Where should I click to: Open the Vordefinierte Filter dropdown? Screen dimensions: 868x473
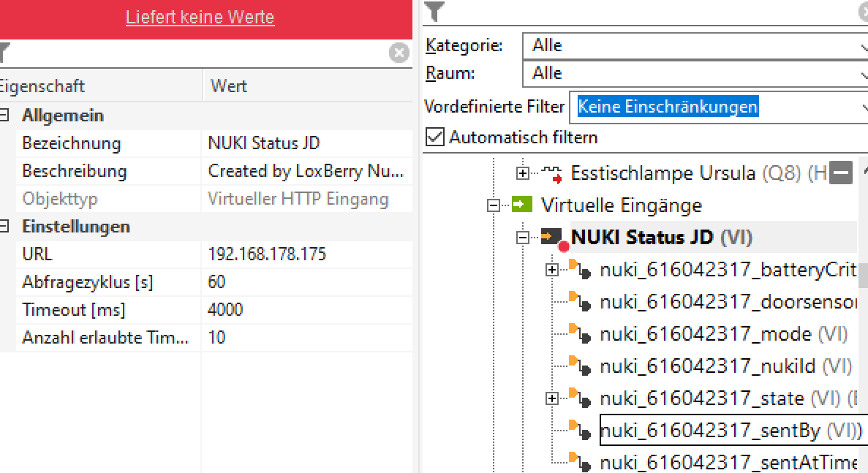tap(719, 107)
